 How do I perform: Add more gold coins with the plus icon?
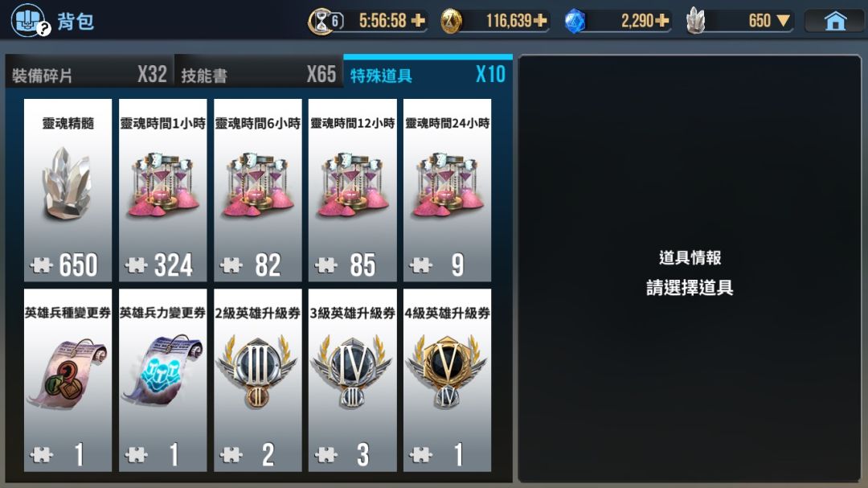[x=540, y=21]
